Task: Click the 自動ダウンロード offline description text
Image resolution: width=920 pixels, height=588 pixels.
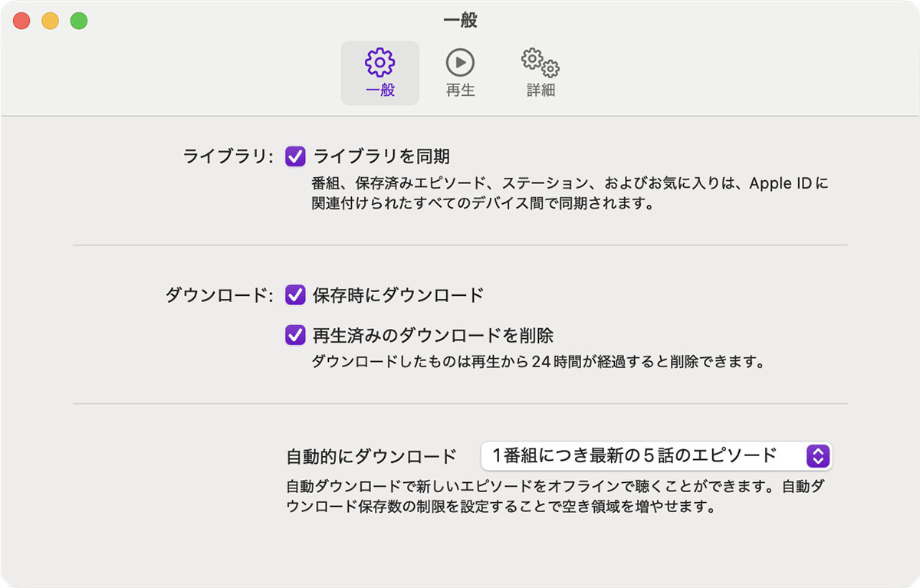Action: pyautogui.click(x=555, y=496)
